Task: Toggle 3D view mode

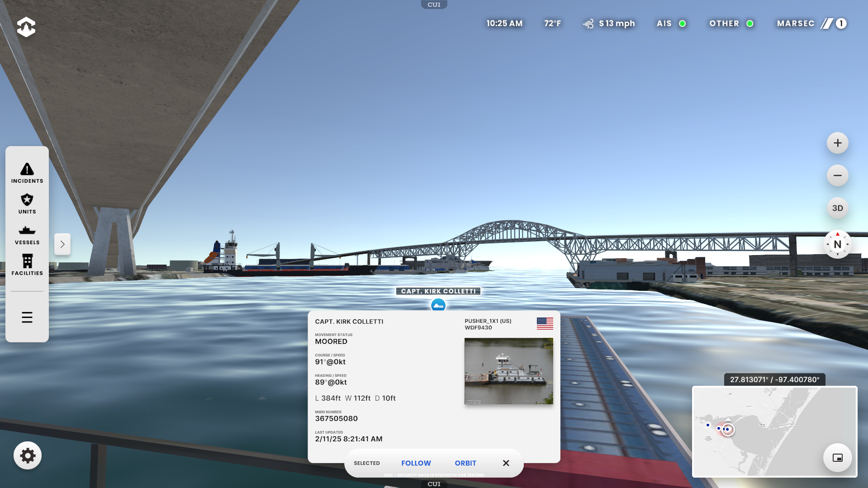Action: coord(837,208)
